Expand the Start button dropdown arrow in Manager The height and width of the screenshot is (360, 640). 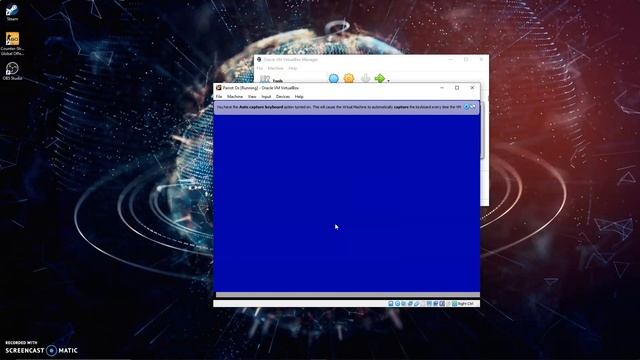click(x=388, y=81)
